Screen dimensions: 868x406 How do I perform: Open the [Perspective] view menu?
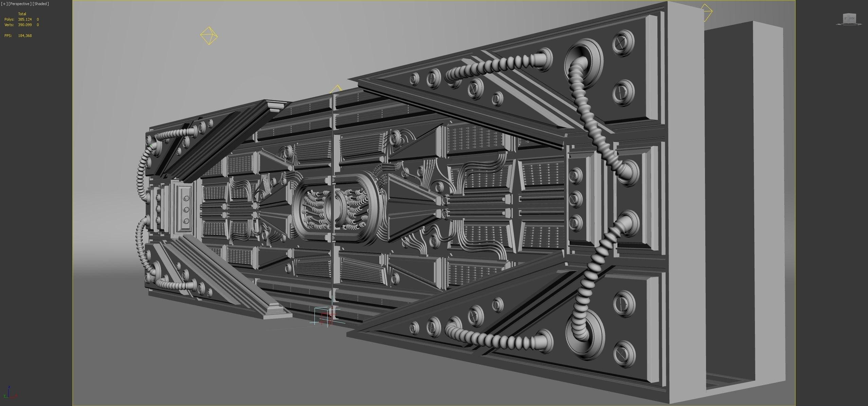[20, 4]
